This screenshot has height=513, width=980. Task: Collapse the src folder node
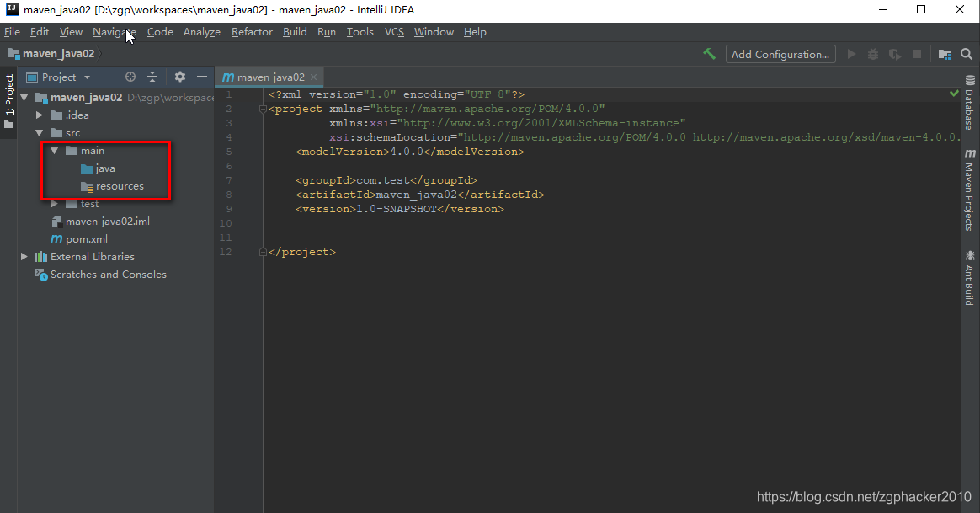[x=40, y=132]
